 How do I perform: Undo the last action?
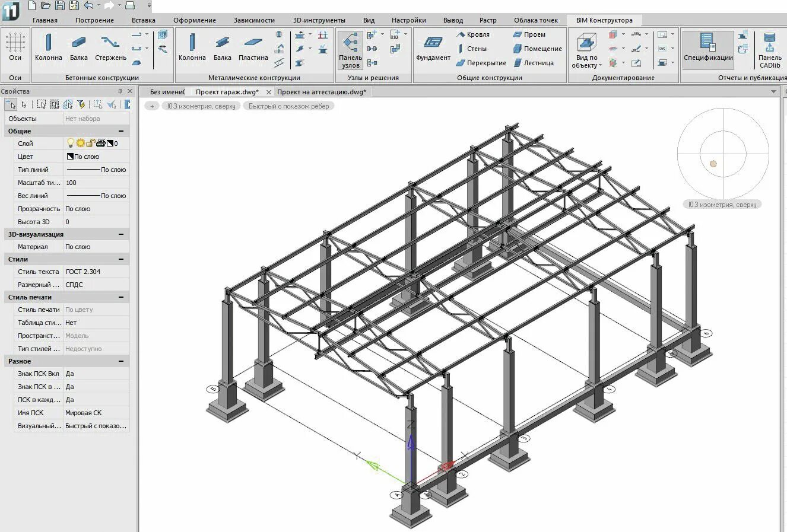pos(88,6)
